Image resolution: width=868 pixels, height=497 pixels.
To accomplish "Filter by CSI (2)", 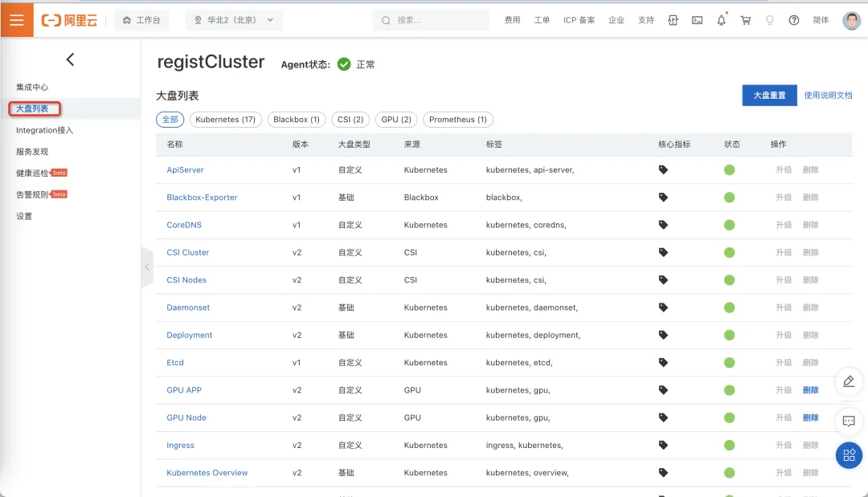I will pos(350,120).
